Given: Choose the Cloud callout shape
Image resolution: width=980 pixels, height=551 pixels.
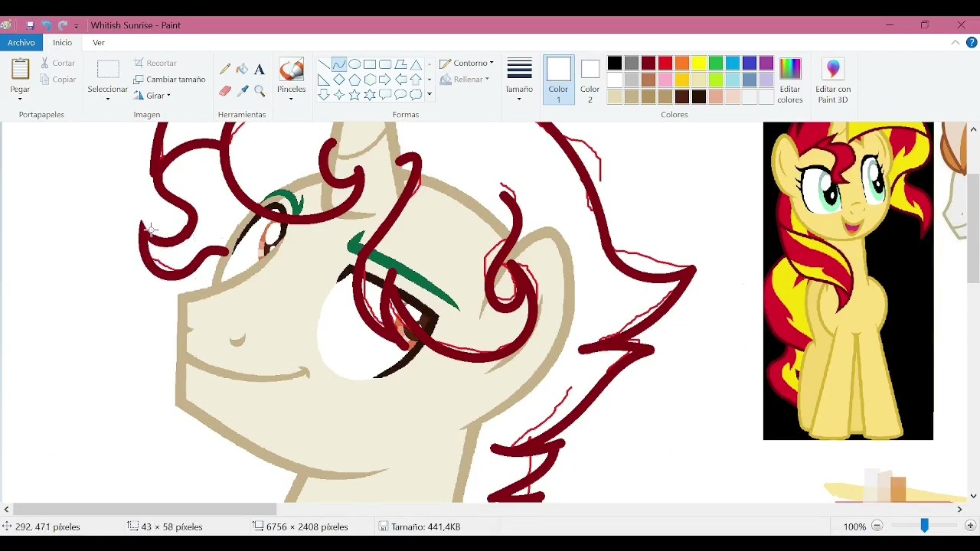Looking at the screenshot, I should pos(416,95).
